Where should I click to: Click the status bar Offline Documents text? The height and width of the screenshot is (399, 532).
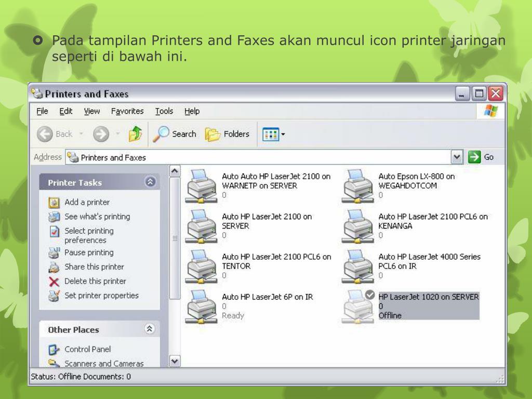coord(81,377)
